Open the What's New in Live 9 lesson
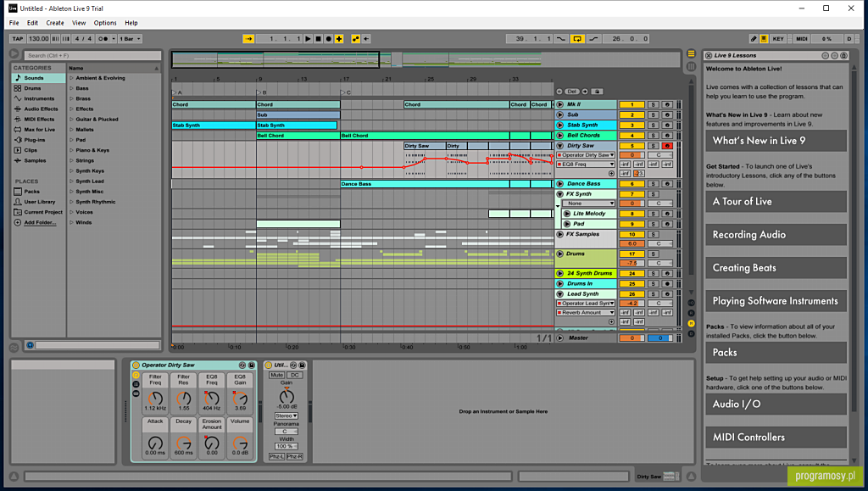This screenshot has height=491, width=868. pos(776,141)
